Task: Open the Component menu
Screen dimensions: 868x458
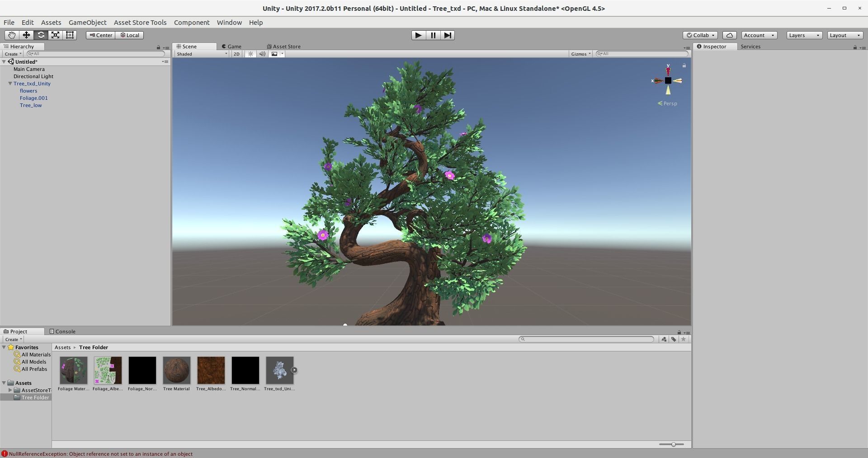Action: click(x=192, y=23)
